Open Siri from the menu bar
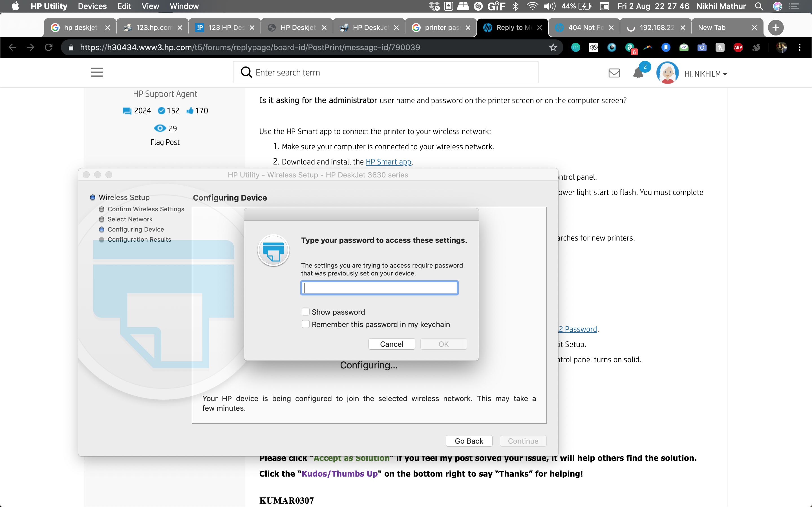 (x=778, y=6)
